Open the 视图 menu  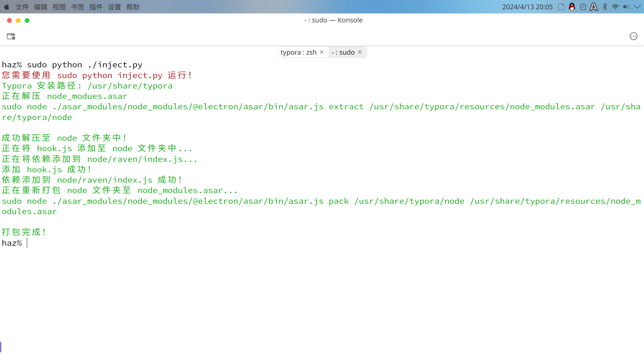[x=59, y=7]
